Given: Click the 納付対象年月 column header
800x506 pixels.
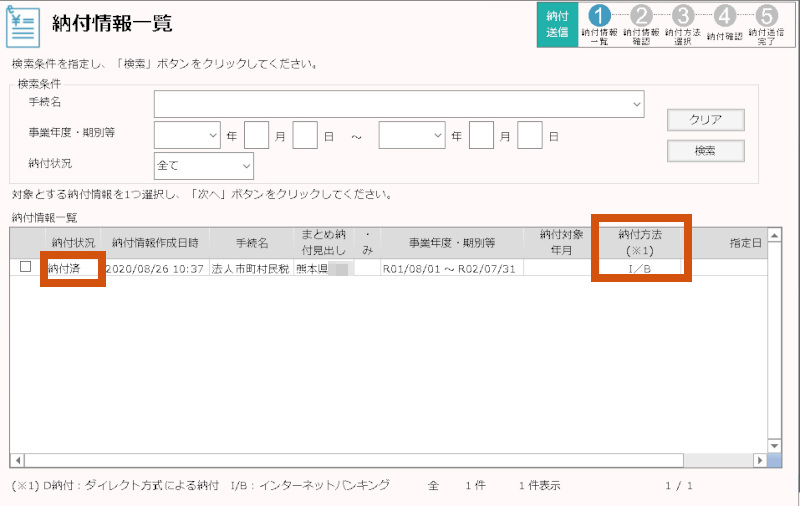Looking at the screenshot, I should [561, 243].
